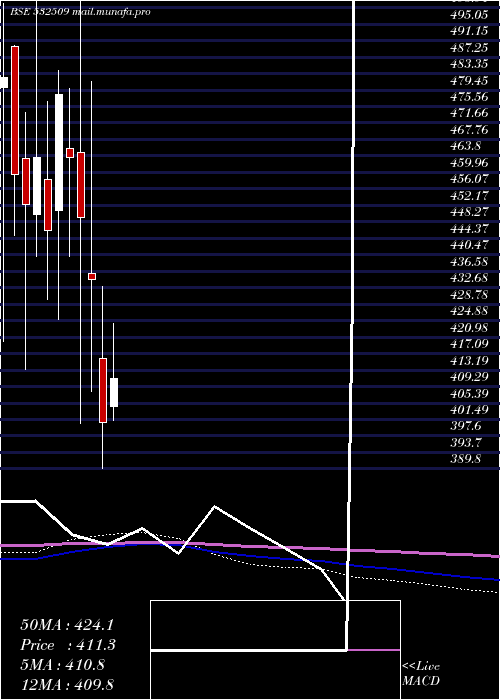The height and width of the screenshot is (700, 500).
Task: Click the 456.07 axis value
Action: coord(469,179)
